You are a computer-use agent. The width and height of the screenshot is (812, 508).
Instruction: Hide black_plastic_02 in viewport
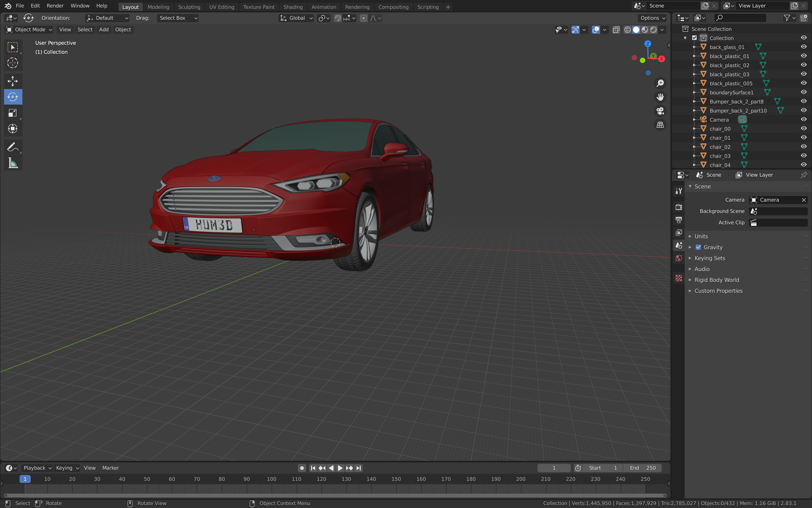click(804, 65)
